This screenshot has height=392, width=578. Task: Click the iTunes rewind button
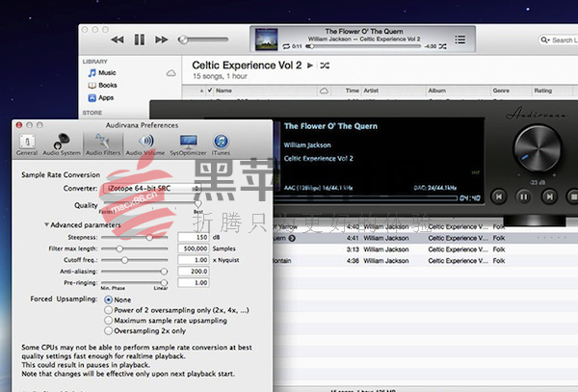pyautogui.click(x=118, y=39)
